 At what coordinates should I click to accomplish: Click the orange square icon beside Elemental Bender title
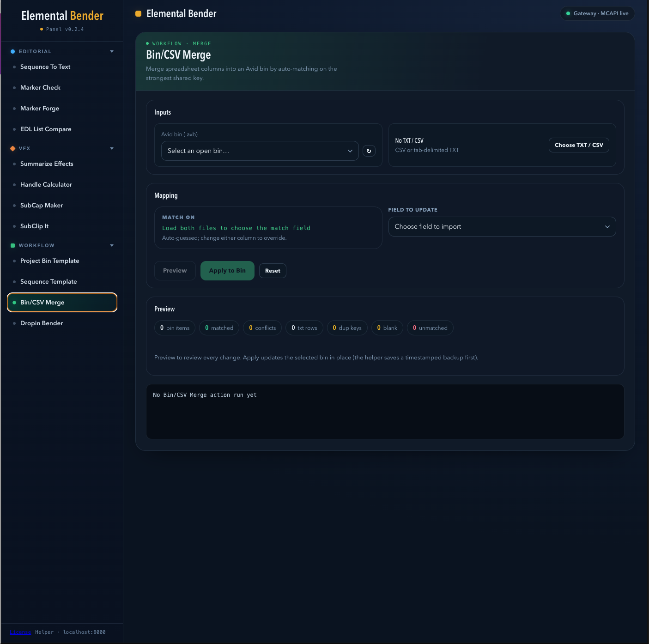click(x=138, y=14)
